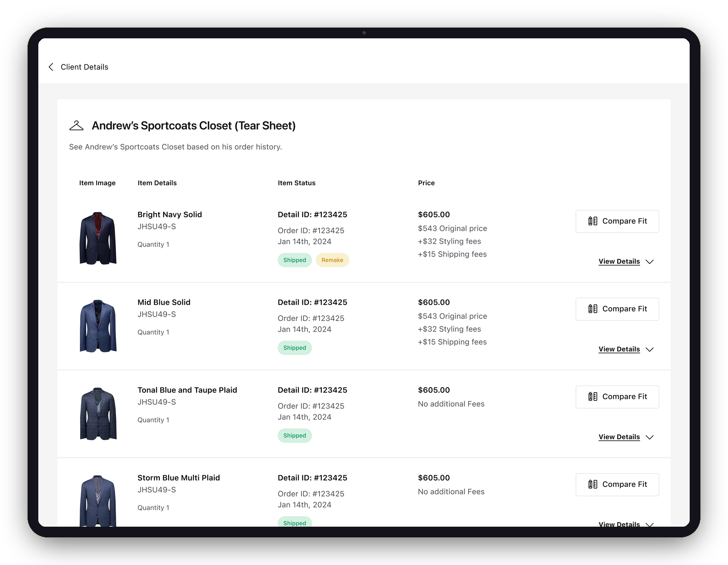Open View Details link for Mid Blue Solid
728x565 pixels.
coord(619,349)
